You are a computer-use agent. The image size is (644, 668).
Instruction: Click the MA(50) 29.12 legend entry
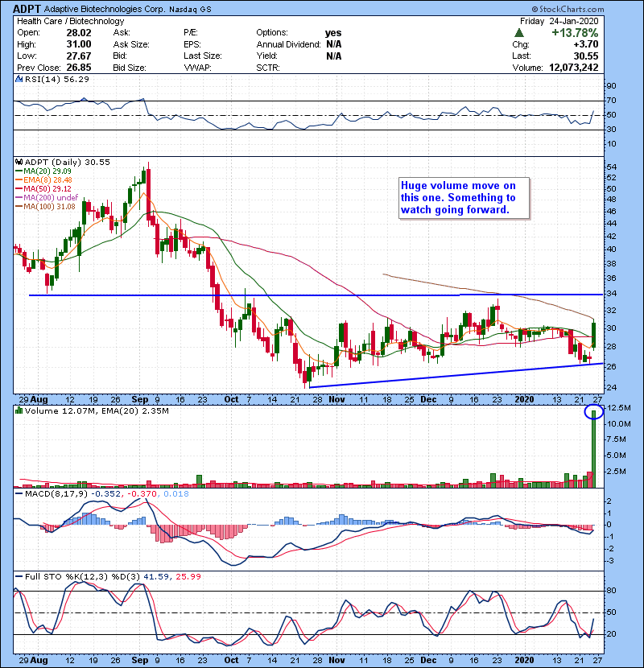point(43,188)
